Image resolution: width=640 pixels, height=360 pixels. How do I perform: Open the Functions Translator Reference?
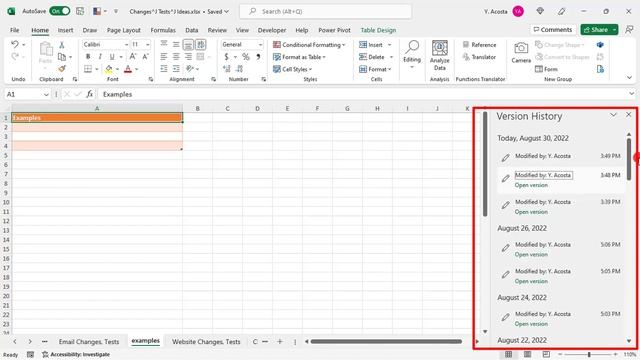point(479,44)
